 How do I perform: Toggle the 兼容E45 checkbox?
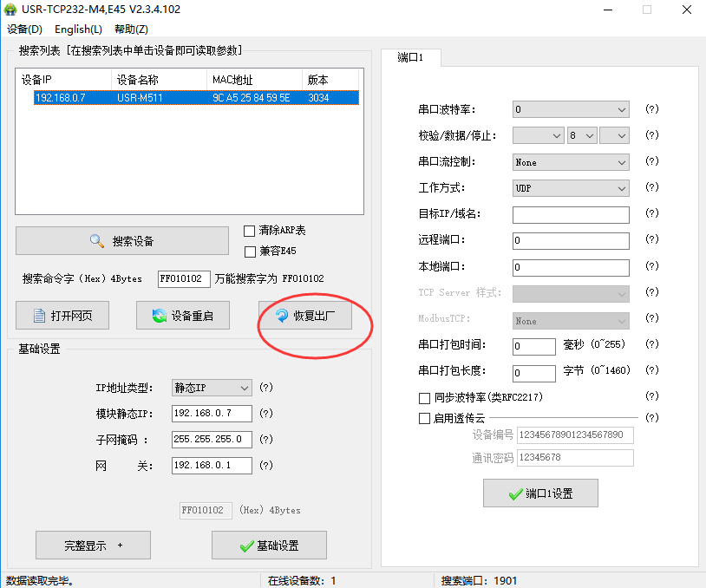(250, 252)
